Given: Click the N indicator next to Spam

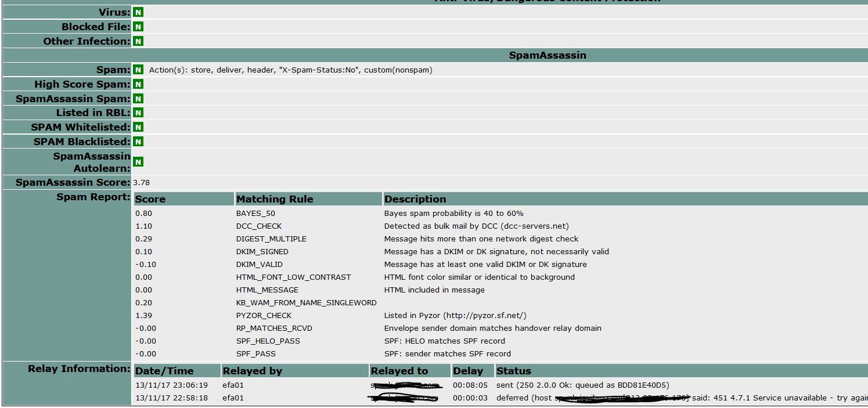Looking at the screenshot, I should pos(138,70).
